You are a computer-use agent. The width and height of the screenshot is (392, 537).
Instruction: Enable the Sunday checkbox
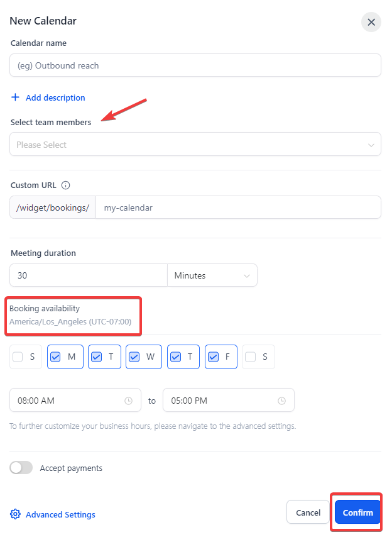(18, 357)
